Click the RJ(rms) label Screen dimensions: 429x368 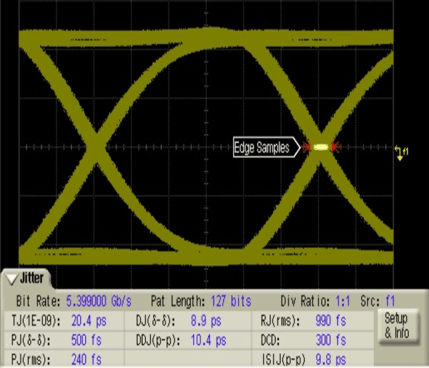280,321
